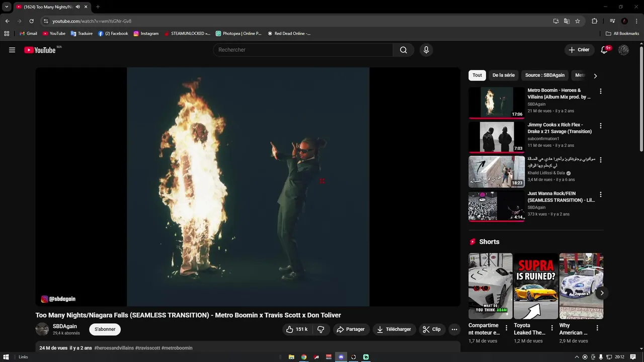Open Discord from the taskbar
Viewport: 644px width, 362px height.
[341, 357]
